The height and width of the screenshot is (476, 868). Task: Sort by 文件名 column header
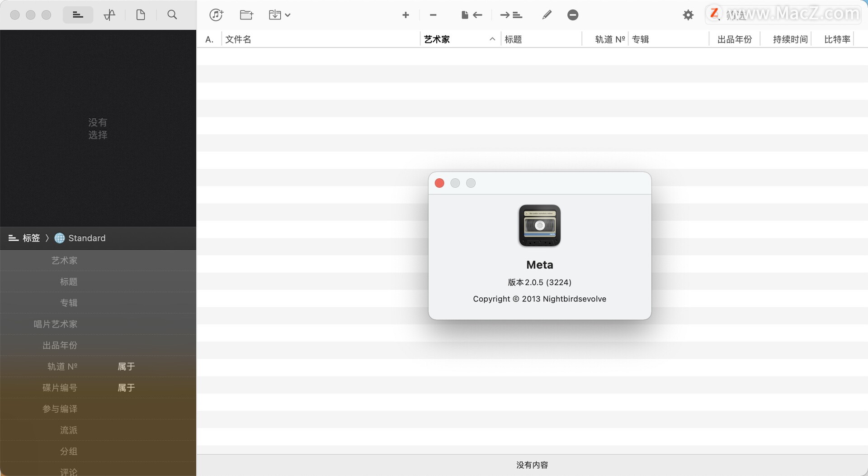click(321, 39)
